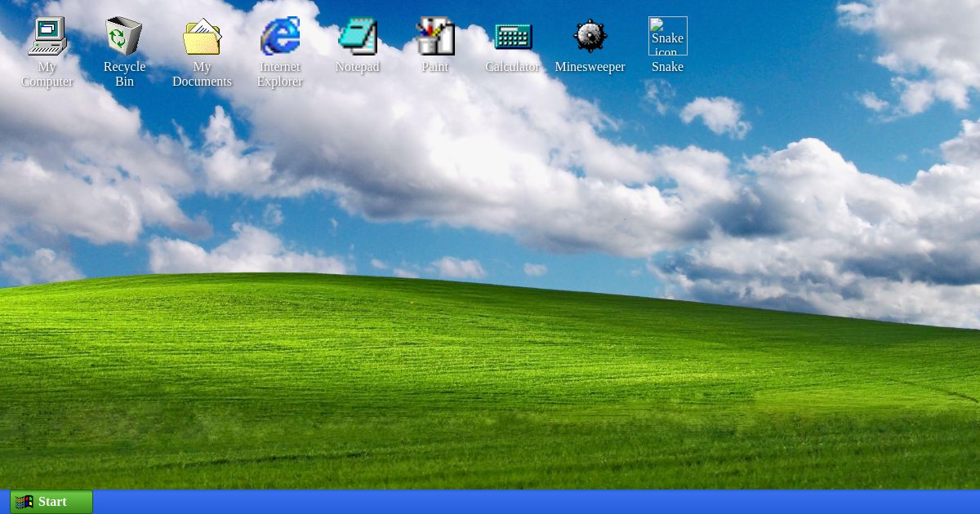The width and height of the screenshot is (980, 514).
Task: Select the My Computer label text
Action: click(47, 74)
